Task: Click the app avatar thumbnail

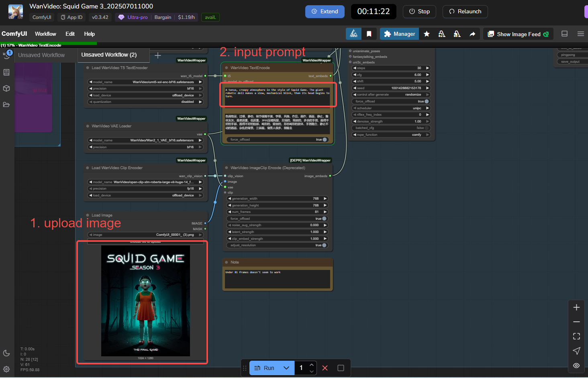Action: [x=16, y=12]
